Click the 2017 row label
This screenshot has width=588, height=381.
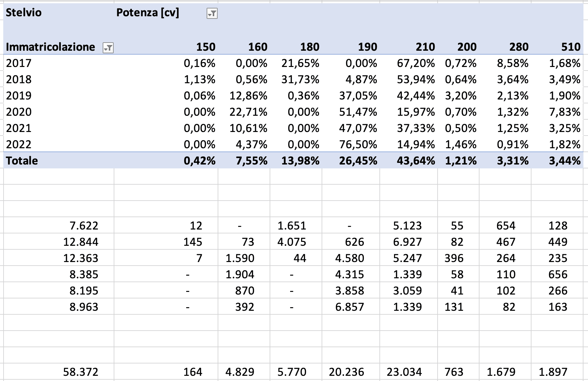(19, 63)
